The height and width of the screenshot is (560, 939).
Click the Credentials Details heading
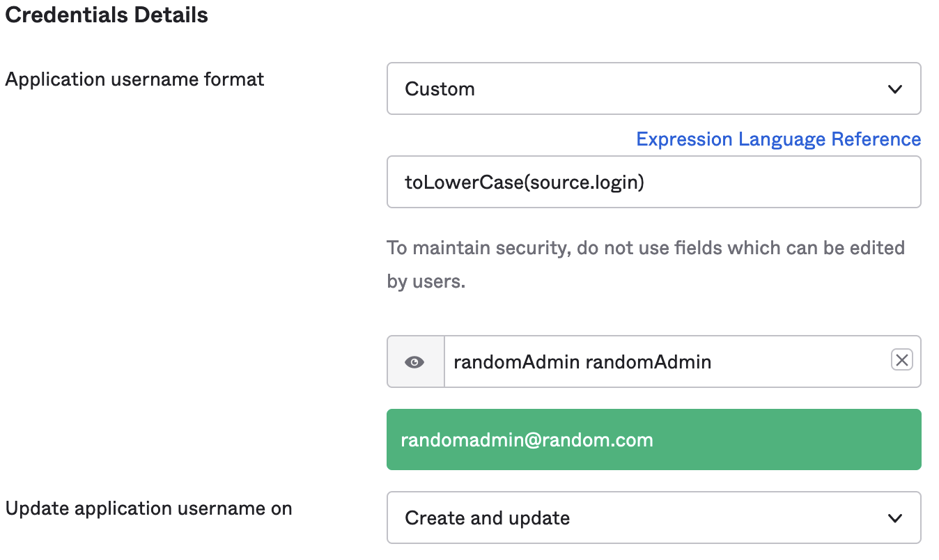[107, 15]
